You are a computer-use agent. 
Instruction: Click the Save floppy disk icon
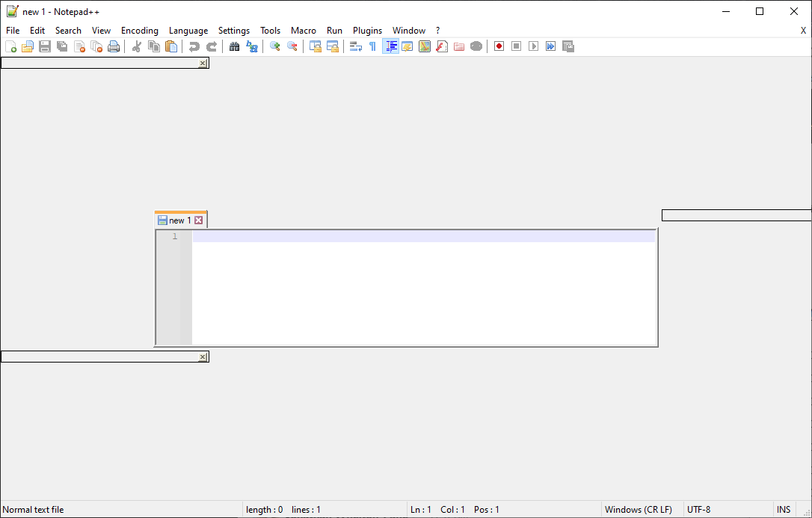pyautogui.click(x=45, y=46)
